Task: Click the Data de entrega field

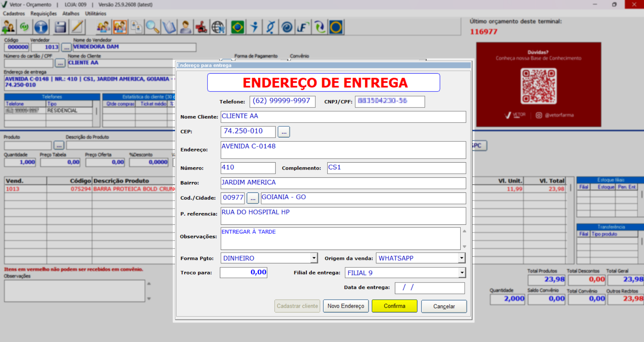Action: pos(429,288)
